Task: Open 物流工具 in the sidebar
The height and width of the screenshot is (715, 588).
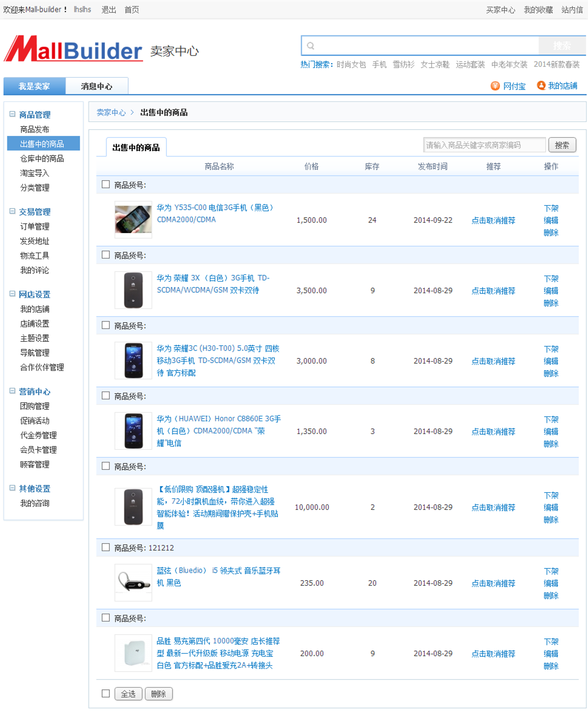Action: [35, 256]
